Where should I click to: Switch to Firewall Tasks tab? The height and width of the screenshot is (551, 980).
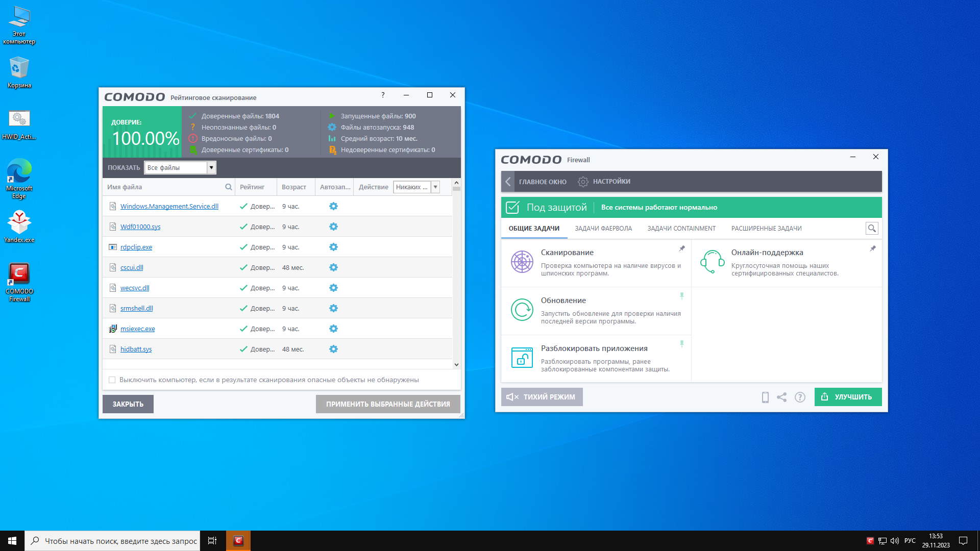(603, 228)
